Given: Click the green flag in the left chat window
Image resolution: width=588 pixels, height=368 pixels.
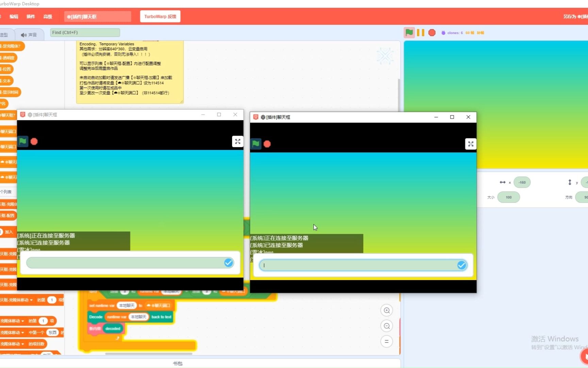Looking at the screenshot, I should (23, 141).
